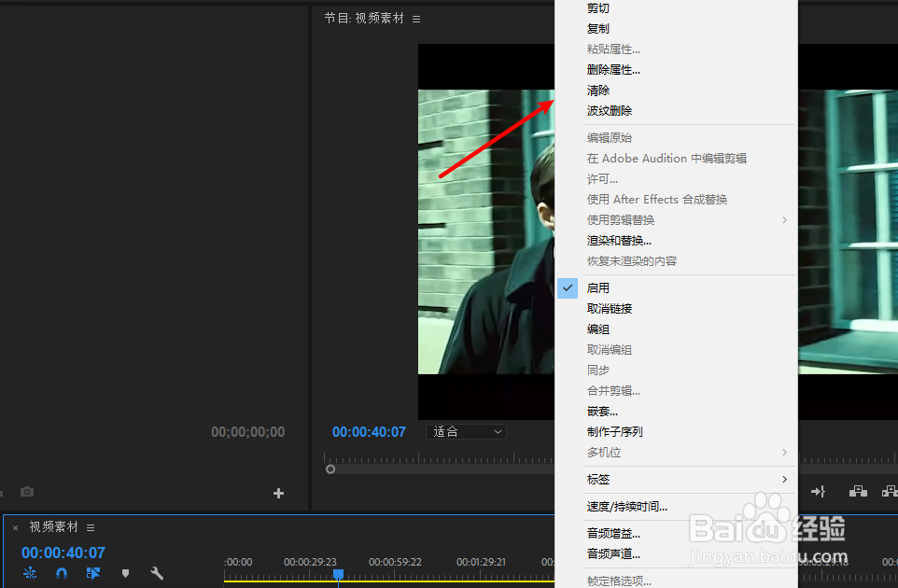This screenshot has width=898, height=588.
Task: Open 音频增益... menu entry
Action: tap(613, 534)
